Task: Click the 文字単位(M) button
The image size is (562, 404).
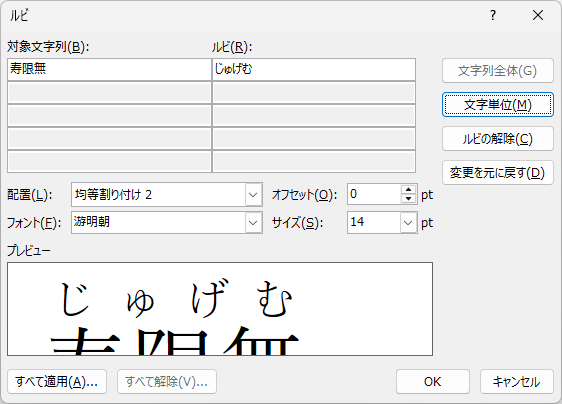Action: [x=498, y=105]
